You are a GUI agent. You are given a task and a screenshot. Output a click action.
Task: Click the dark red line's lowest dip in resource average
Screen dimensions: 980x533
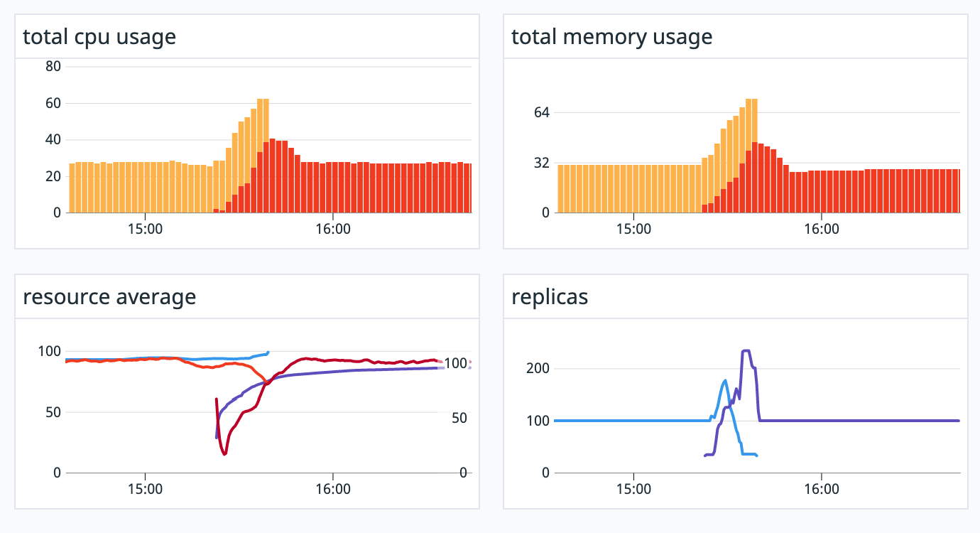tap(224, 453)
